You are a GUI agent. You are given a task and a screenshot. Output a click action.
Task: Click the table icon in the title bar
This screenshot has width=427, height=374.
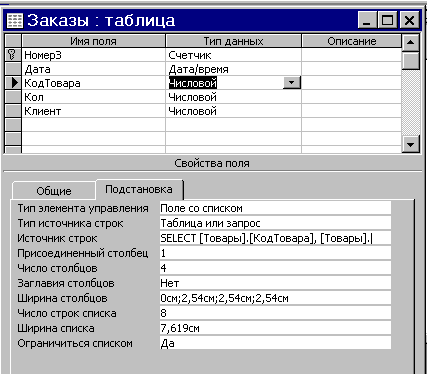click(15, 20)
